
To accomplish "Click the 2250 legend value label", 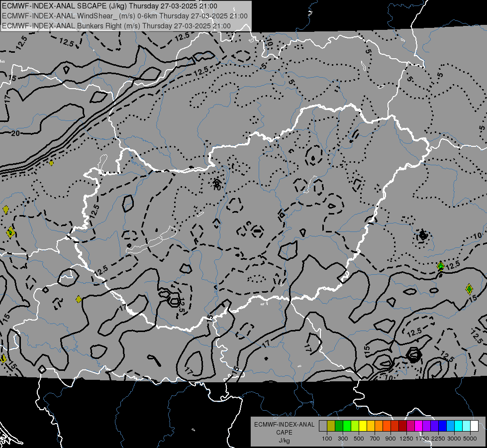I will click(438, 439).
